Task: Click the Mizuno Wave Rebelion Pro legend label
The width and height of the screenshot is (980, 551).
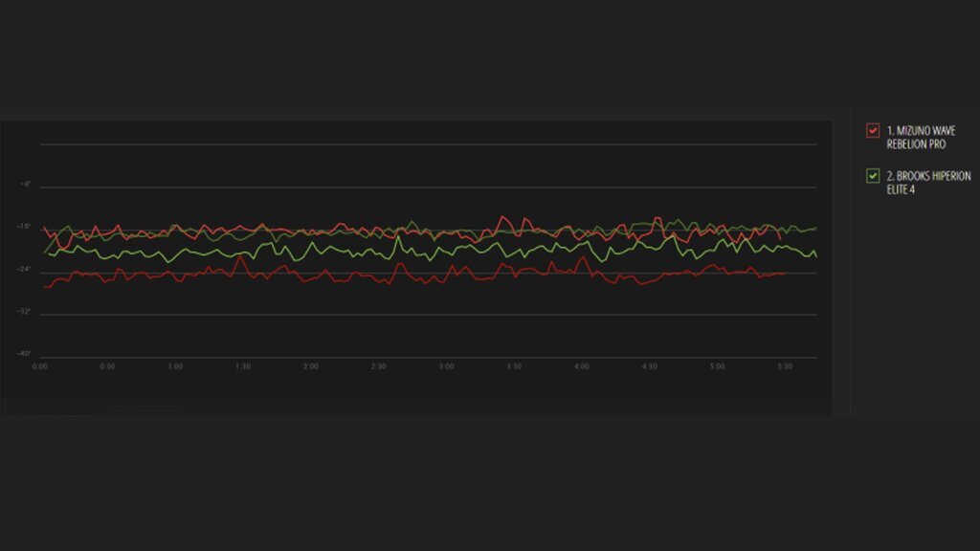Action: [x=914, y=137]
